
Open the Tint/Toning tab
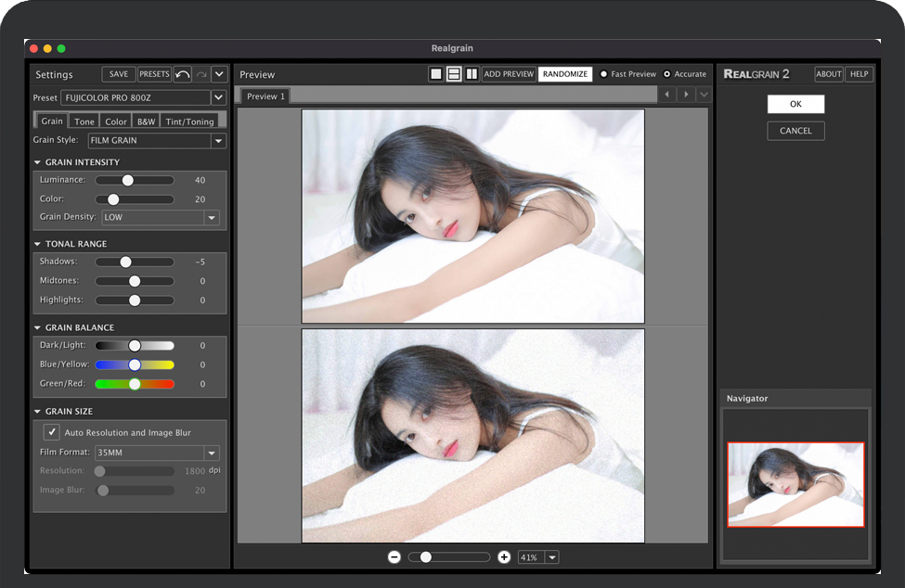point(189,121)
